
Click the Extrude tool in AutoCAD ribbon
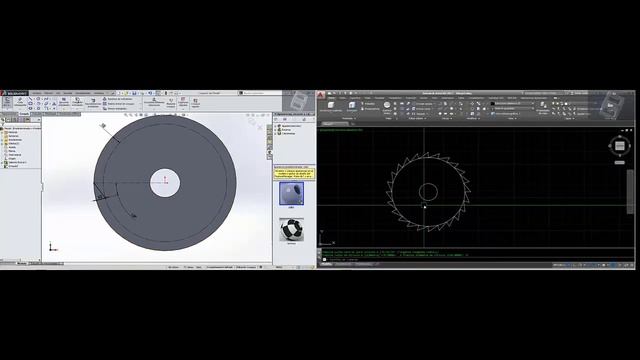[351, 106]
